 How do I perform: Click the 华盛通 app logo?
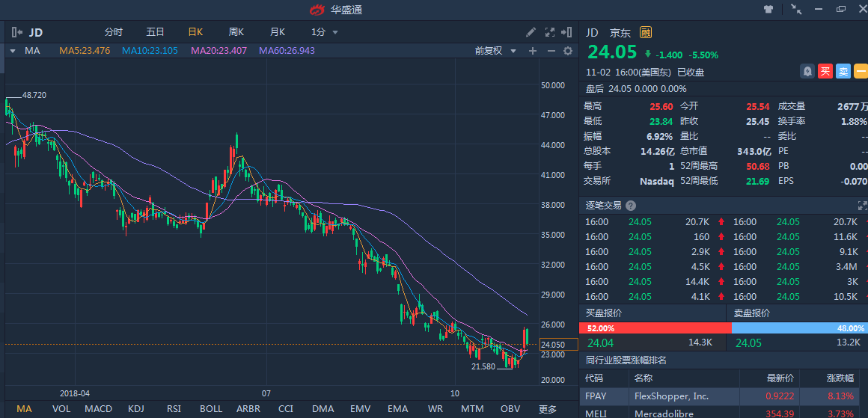[316, 10]
